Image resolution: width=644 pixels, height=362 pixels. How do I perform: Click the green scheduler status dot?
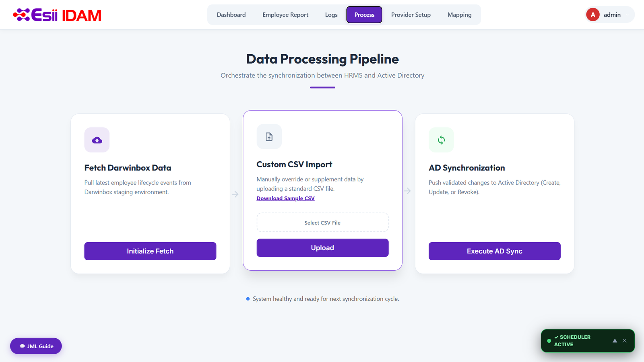pyautogui.click(x=549, y=341)
